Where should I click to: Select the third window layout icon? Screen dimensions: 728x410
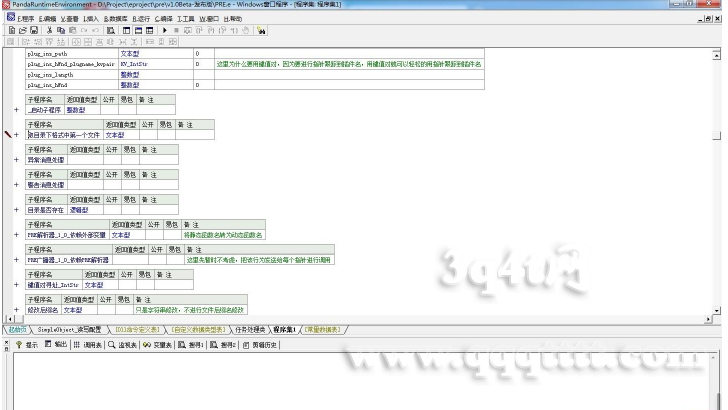click(x=150, y=30)
